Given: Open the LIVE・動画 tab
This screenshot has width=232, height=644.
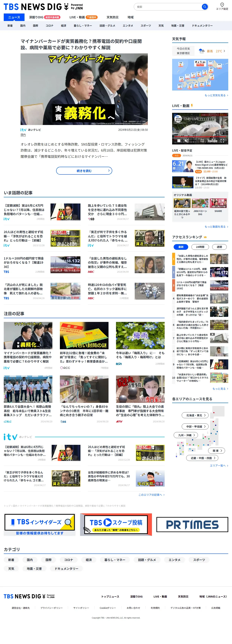Looking at the screenshot, I should [83, 17].
